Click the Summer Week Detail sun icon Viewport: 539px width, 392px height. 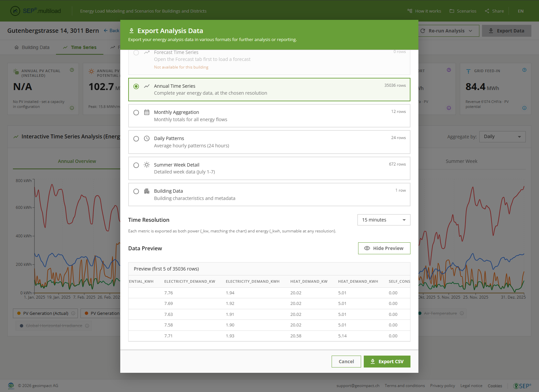pyautogui.click(x=147, y=165)
